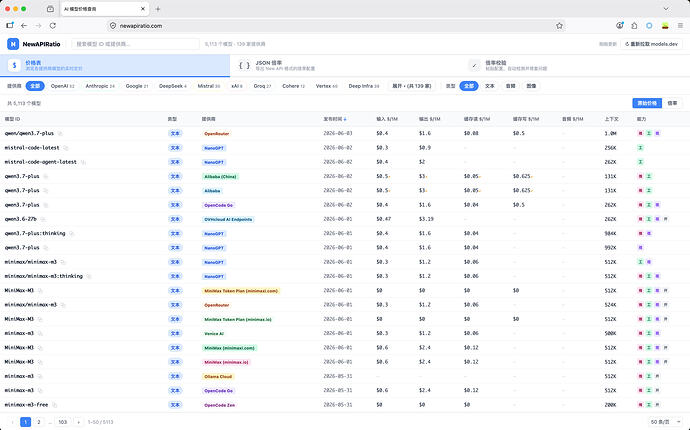Copy the mistral-code-latest model ID

66,148
